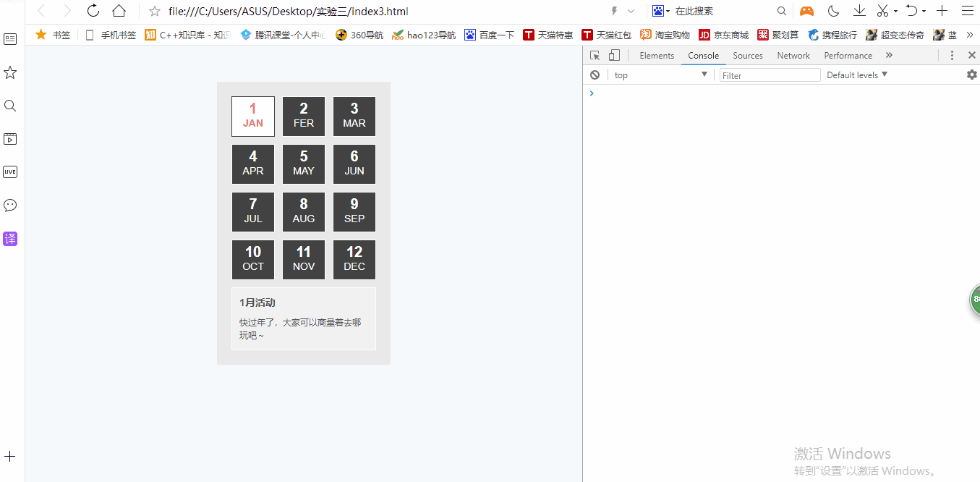The width and height of the screenshot is (980, 482).
Task: Open the 百度一下 bookmark
Action: click(x=490, y=35)
